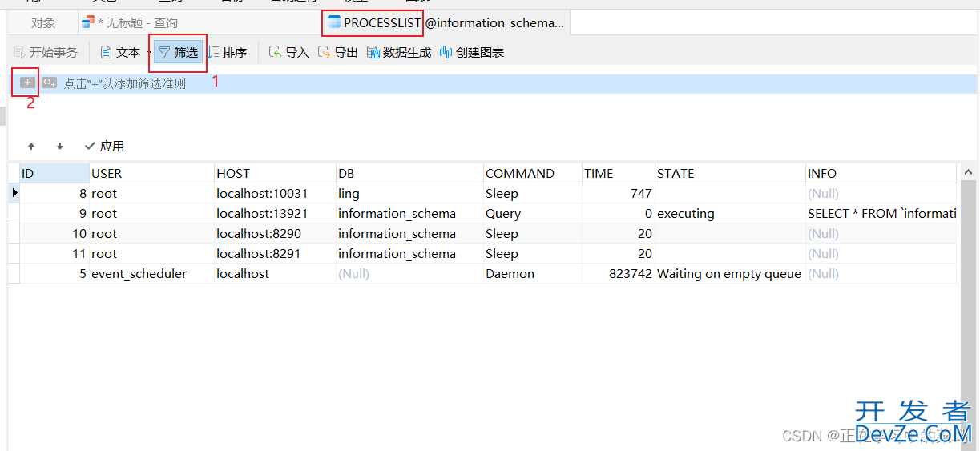Apply the filter with 应用

click(104, 147)
